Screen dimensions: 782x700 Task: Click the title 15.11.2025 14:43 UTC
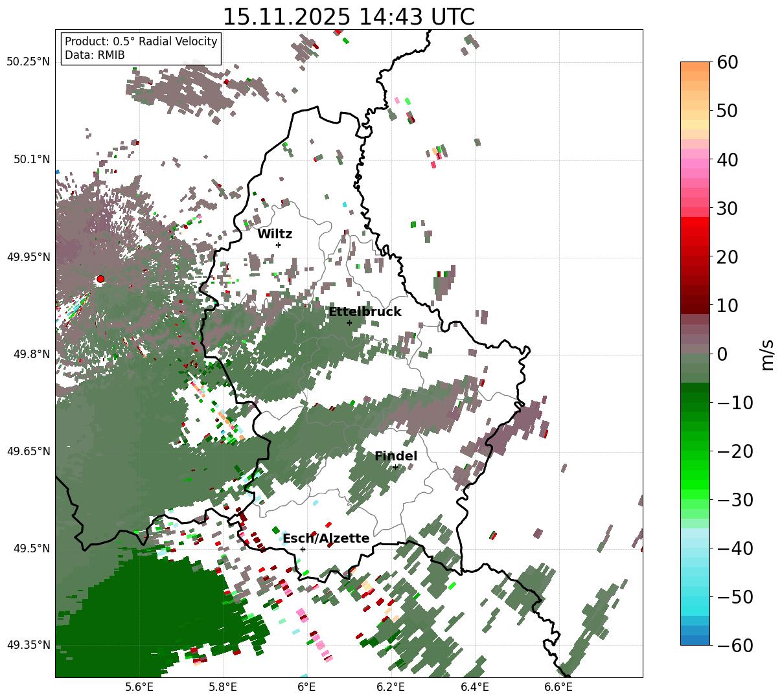(349, 17)
